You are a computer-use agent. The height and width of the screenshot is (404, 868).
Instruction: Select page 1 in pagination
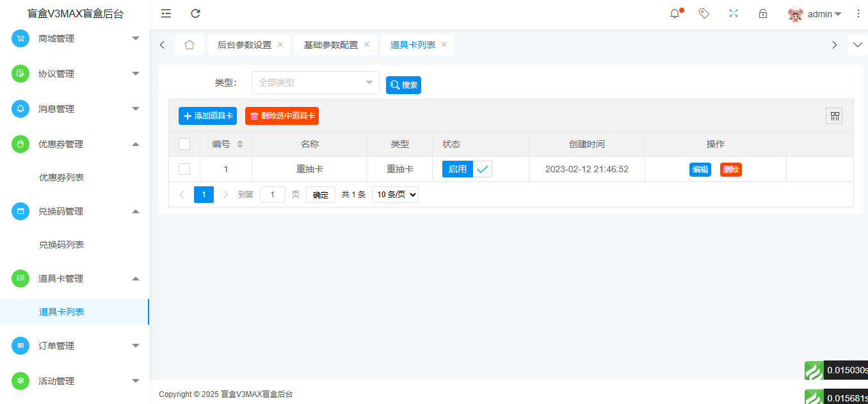204,195
